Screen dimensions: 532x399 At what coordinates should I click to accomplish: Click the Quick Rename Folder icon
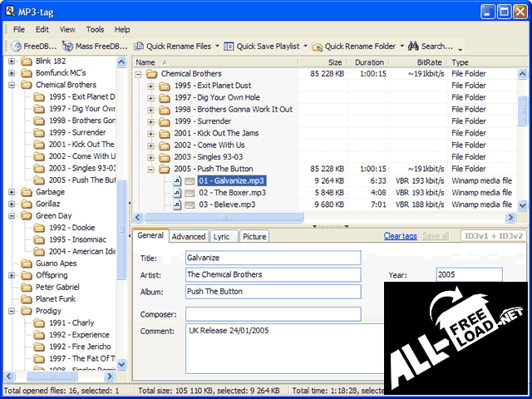tap(317, 47)
